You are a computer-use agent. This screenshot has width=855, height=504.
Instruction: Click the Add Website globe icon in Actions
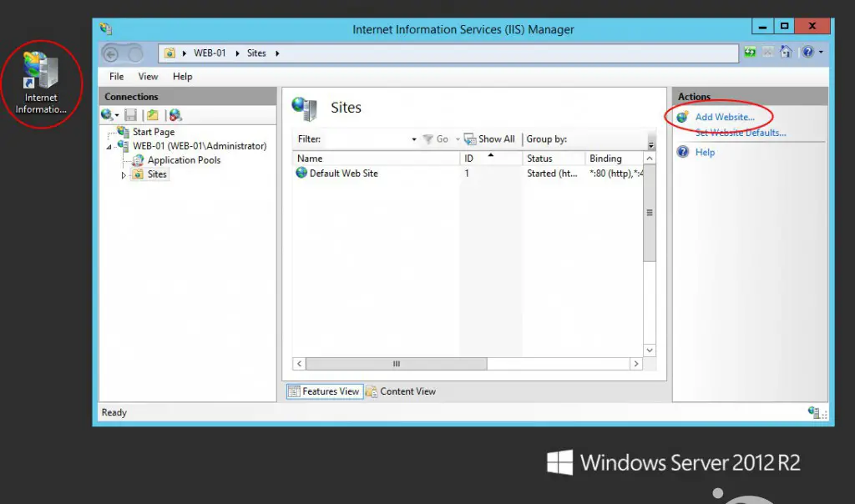[682, 117]
